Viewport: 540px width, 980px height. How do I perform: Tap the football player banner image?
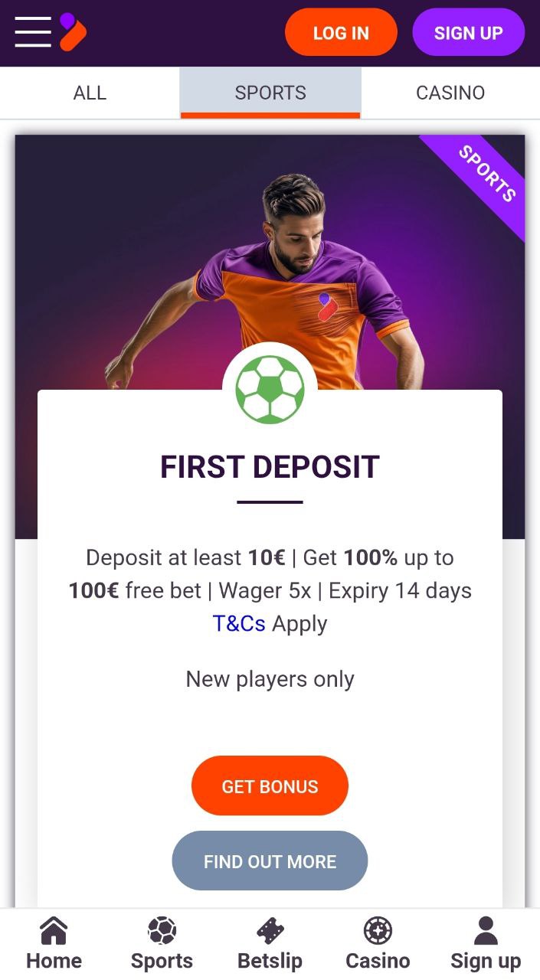pyautogui.click(x=270, y=262)
